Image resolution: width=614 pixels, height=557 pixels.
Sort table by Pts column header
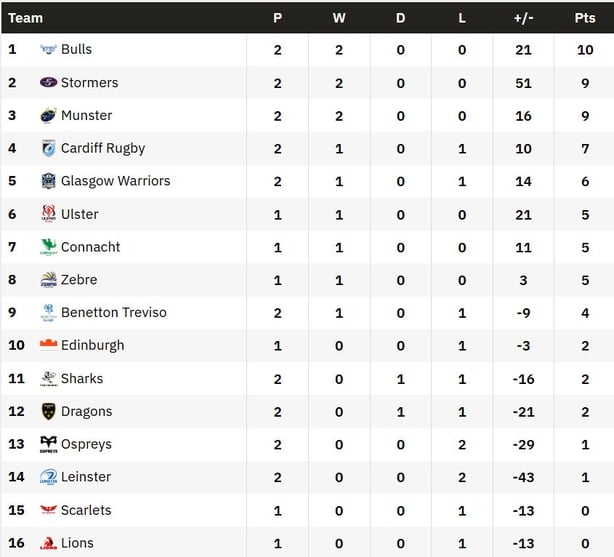[585, 18]
